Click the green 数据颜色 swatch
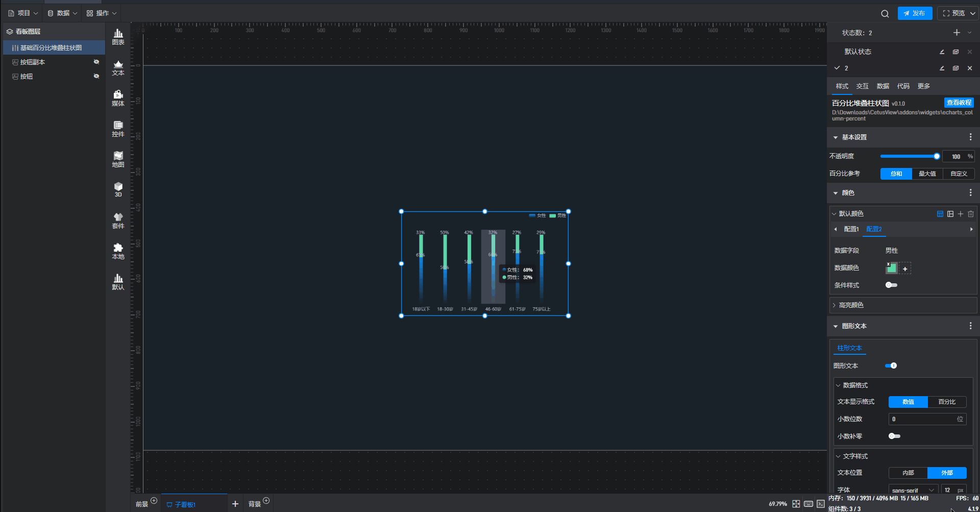The width and height of the screenshot is (980, 512). pyautogui.click(x=891, y=269)
